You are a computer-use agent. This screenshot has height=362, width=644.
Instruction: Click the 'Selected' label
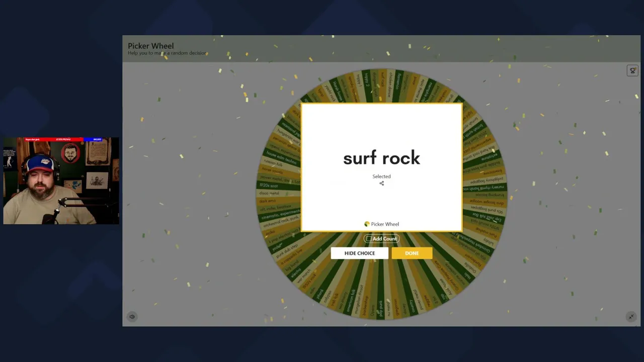pos(381,176)
